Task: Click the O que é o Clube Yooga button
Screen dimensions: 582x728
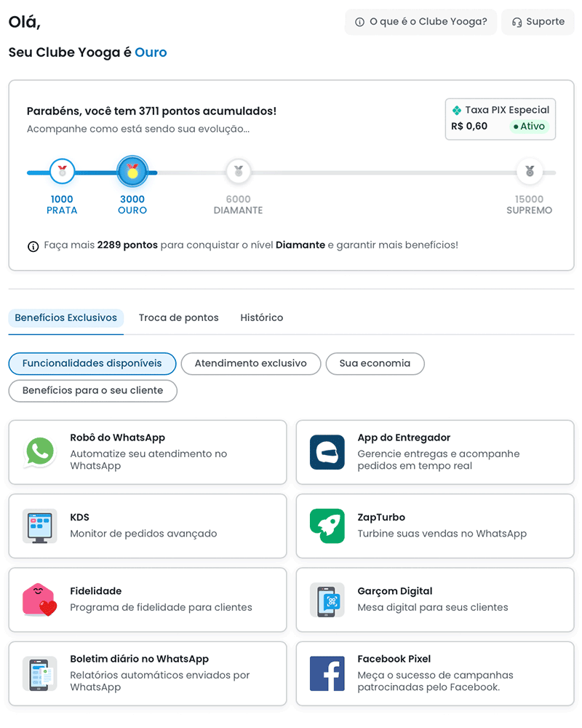Action: coord(420,22)
